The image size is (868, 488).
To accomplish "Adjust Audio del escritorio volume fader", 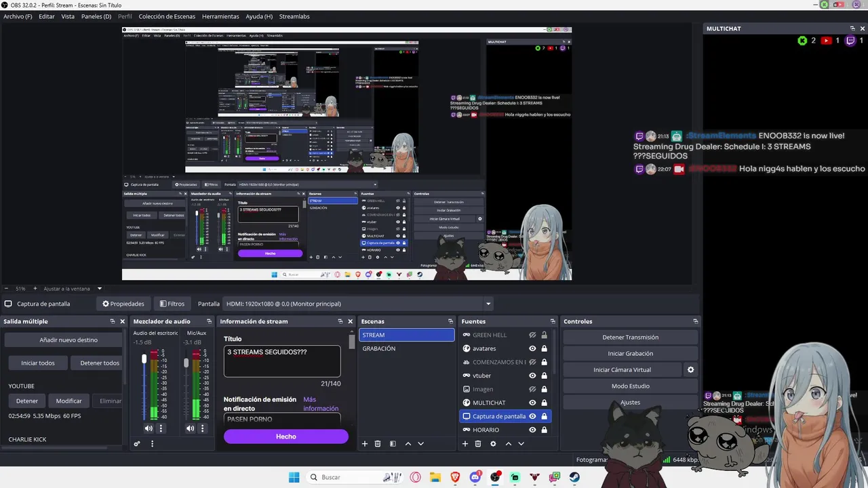I will 144,359.
